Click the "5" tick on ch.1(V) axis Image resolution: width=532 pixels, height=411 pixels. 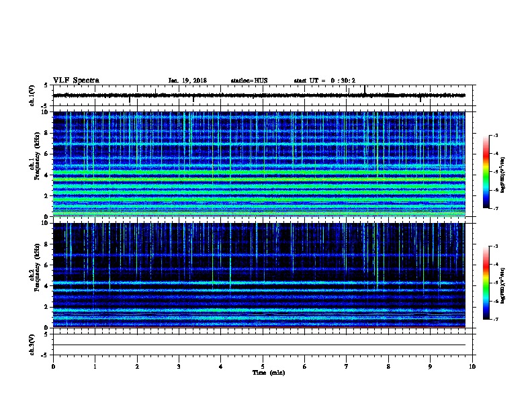click(46, 85)
